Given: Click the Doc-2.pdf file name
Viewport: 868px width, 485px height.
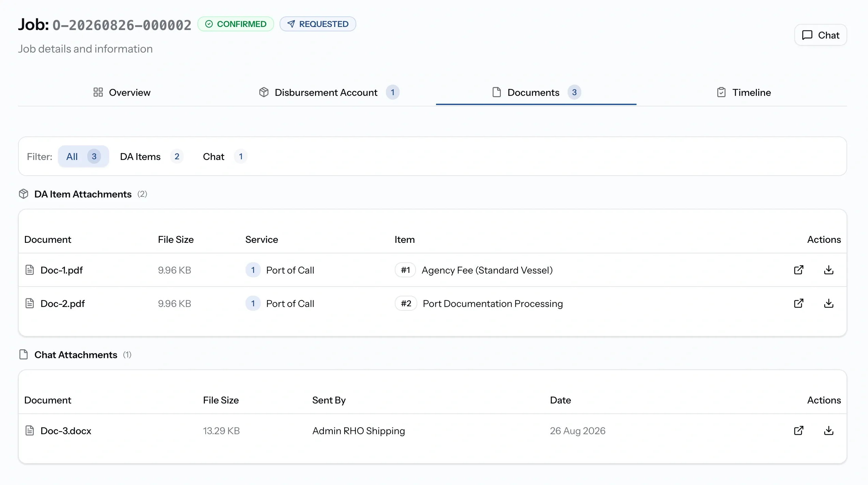Looking at the screenshot, I should coord(62,304).
